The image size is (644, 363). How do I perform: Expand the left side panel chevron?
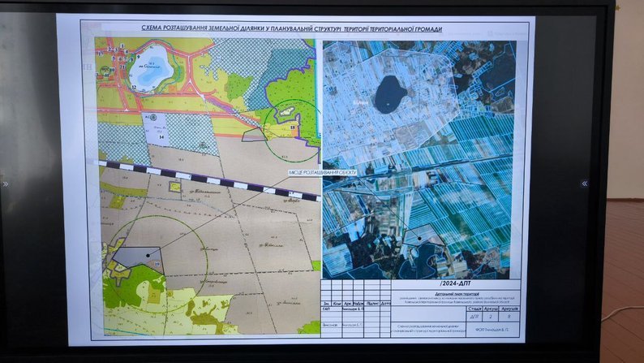click(6, 184)
